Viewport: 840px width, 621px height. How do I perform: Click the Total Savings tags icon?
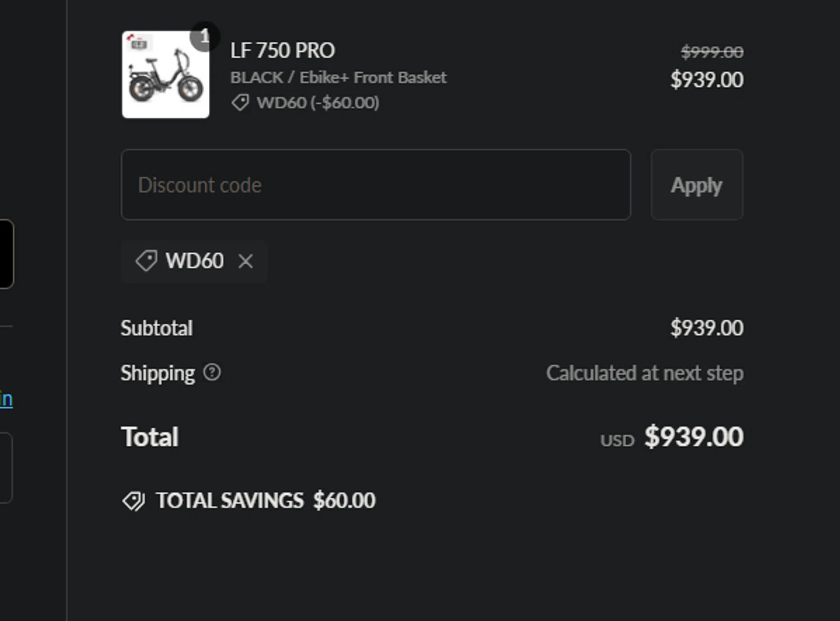pos(134,501)
